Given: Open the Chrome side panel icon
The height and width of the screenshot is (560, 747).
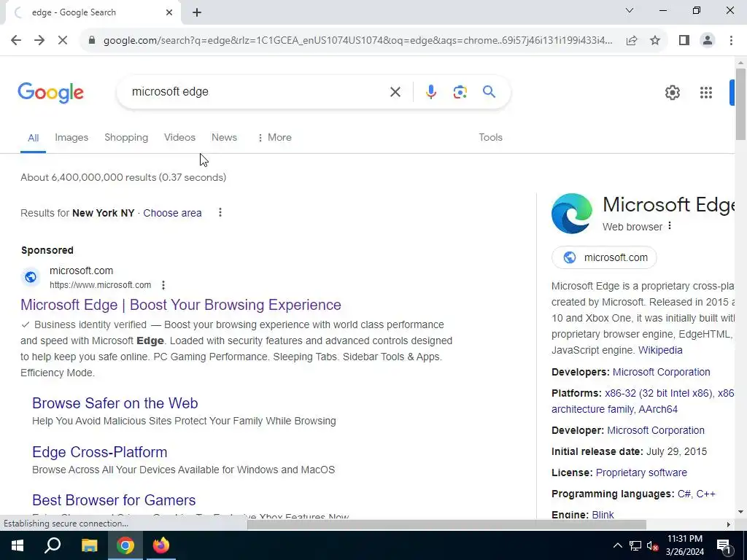Looking at the screenshot, I should point(684,41).
